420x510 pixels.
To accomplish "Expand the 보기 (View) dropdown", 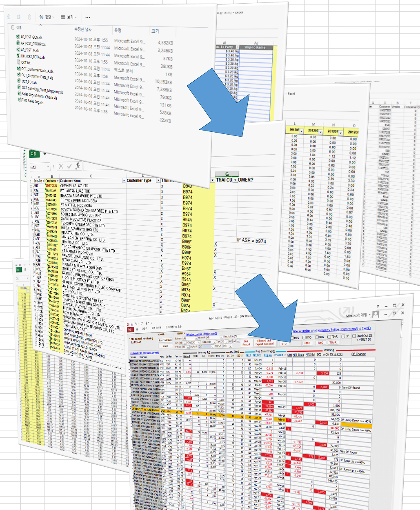I will (x=69, y=17).
